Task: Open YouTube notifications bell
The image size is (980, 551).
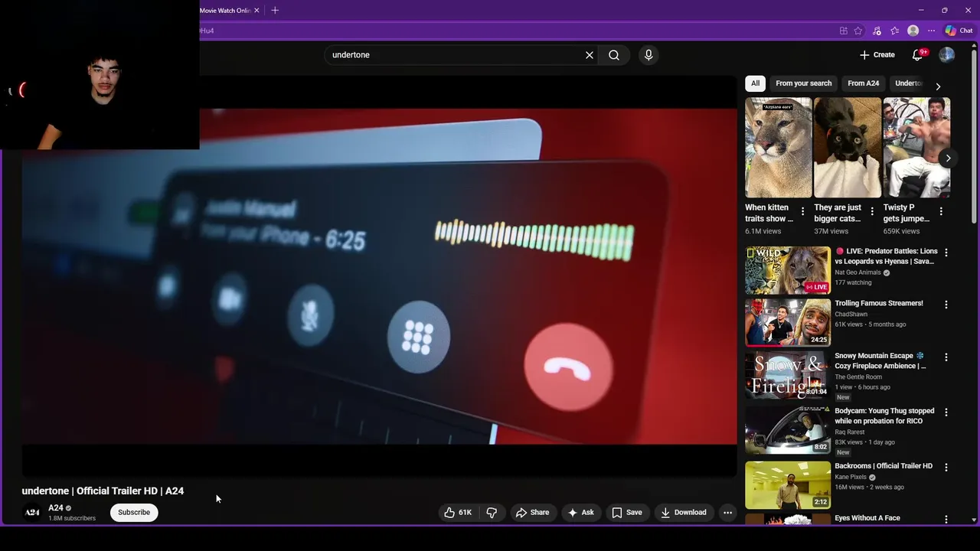Action: tap(917, 55)
